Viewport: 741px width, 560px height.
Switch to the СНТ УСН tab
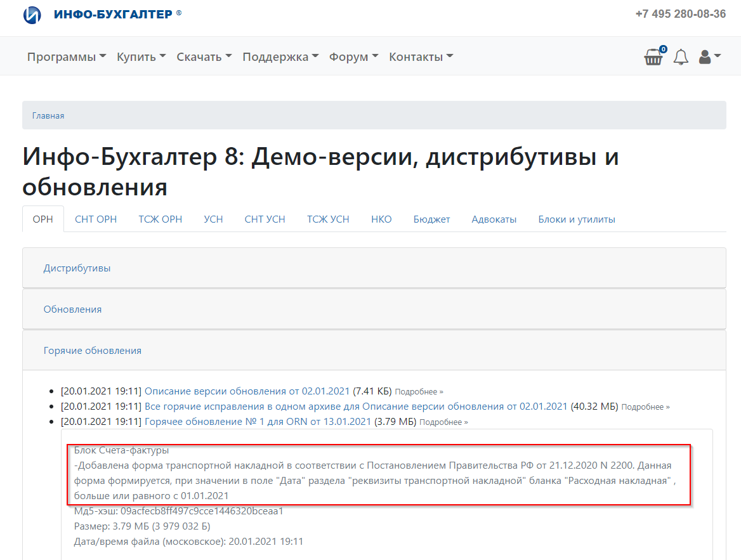[265, 219]
